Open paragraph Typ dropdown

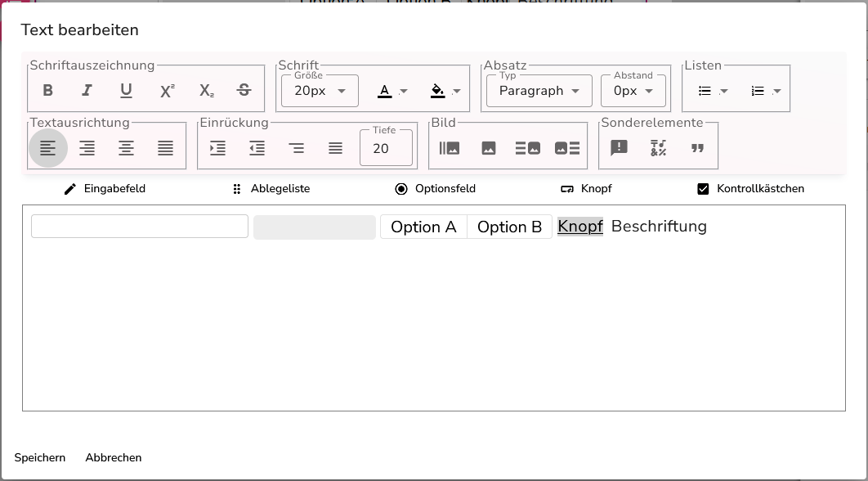(539, 91)
